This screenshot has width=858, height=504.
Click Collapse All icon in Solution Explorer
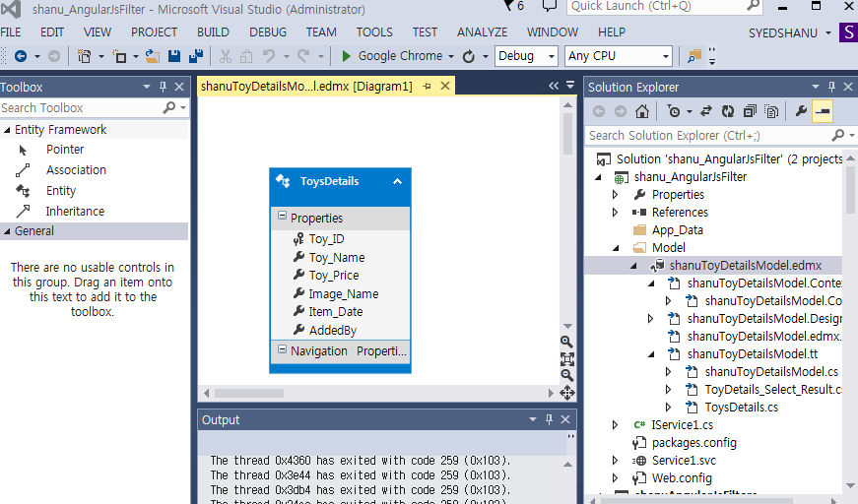[749, 111]
